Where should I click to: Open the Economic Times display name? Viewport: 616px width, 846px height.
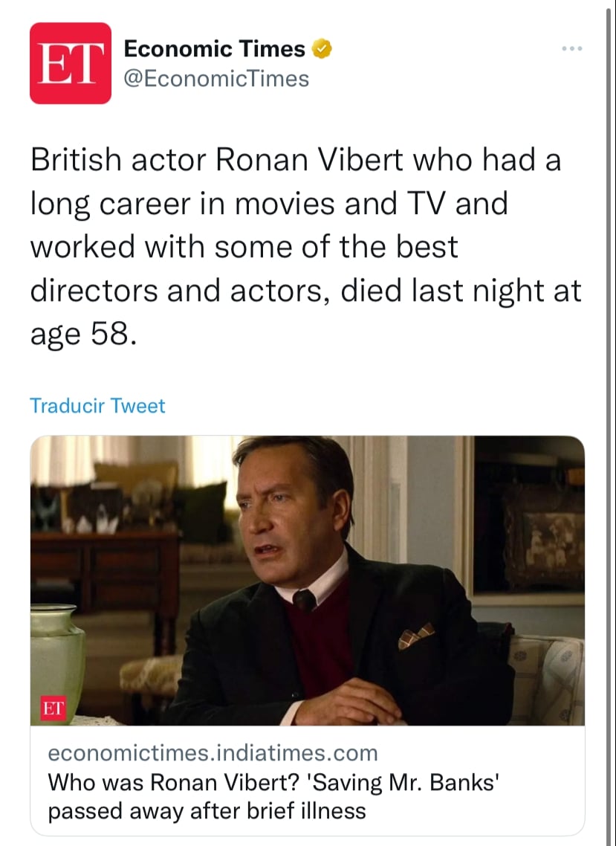(214, 49)
